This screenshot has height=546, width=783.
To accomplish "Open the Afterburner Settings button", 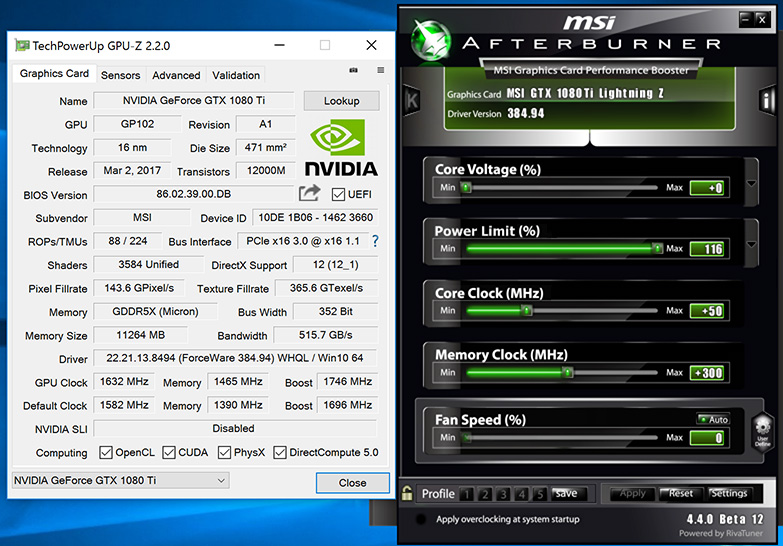I will point(729,494).
